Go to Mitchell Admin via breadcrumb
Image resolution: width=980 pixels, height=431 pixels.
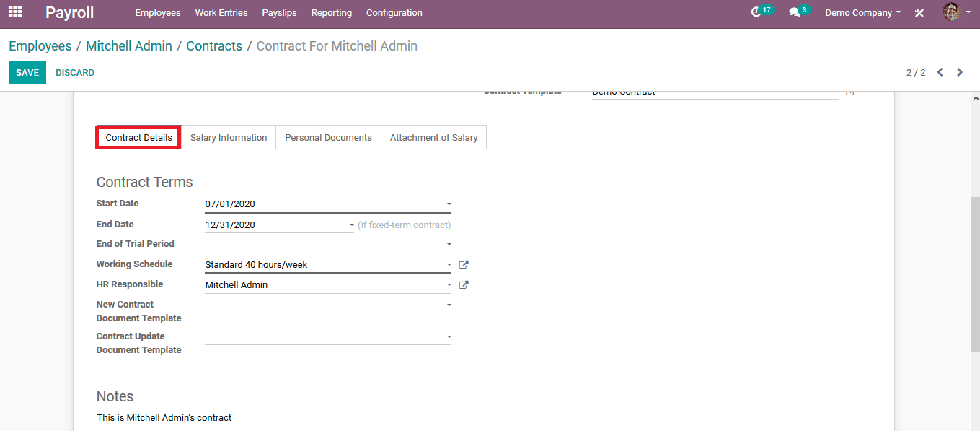[128, 45]
